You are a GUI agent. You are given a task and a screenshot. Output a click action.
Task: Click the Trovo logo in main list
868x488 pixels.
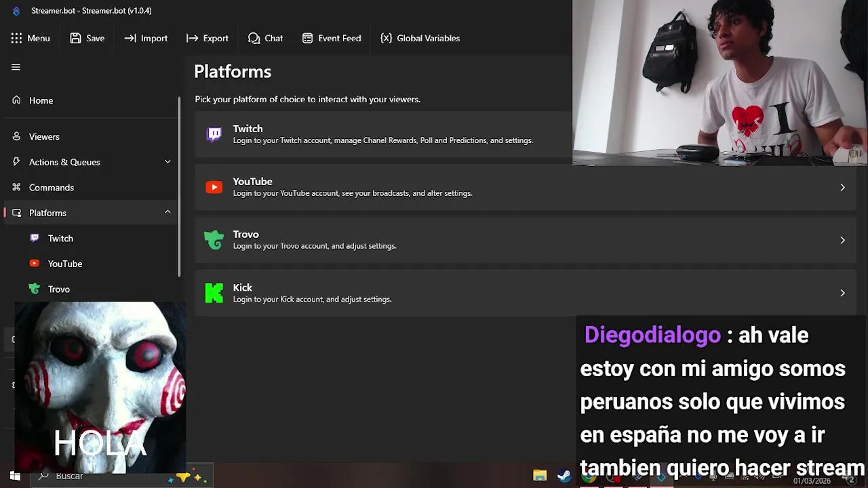tap(214, 240)
